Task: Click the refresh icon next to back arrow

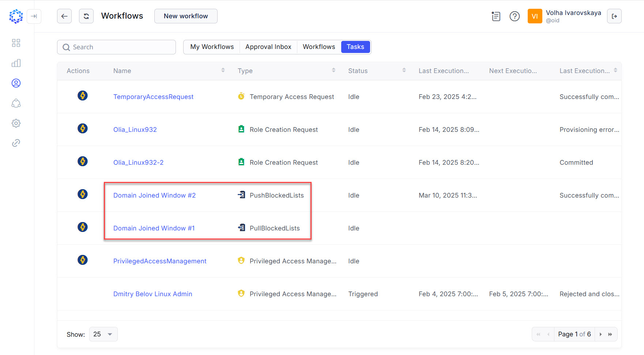Action: pos(86,16)
